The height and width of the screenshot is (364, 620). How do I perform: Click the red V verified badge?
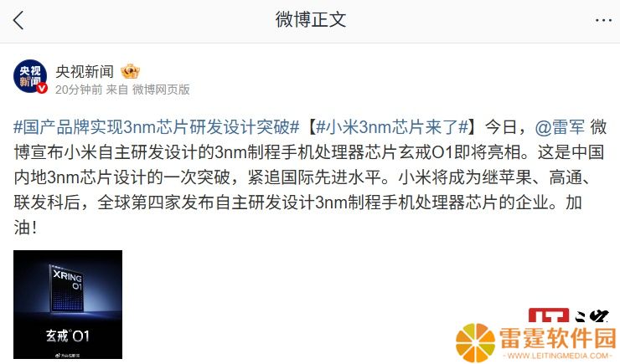click(x=42, y=89)
